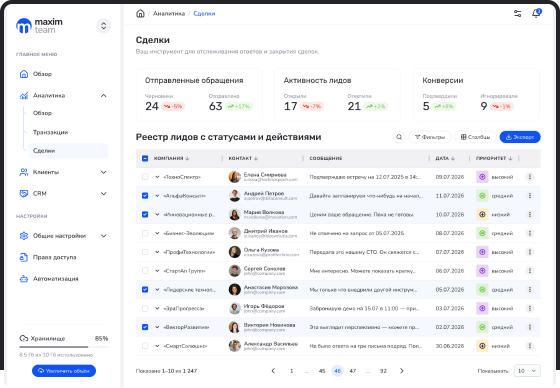This screenshot has width=560, height=388.
Task: Open the notifications bell
Action: click(x=536, y=14)
